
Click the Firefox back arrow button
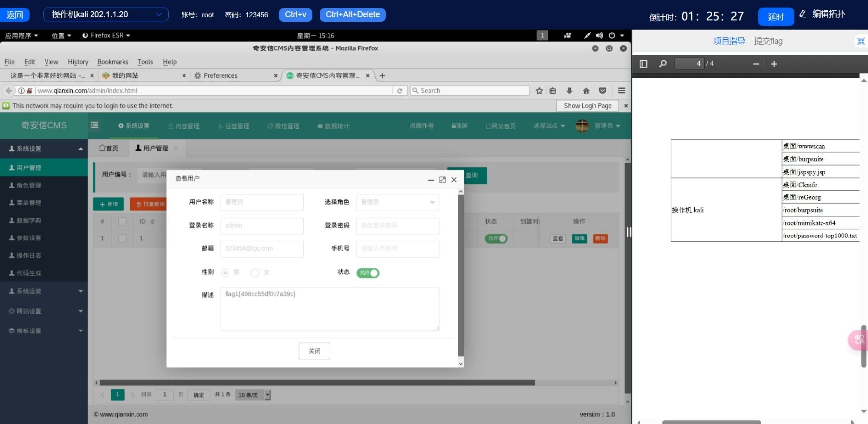[x=8, y=91]
